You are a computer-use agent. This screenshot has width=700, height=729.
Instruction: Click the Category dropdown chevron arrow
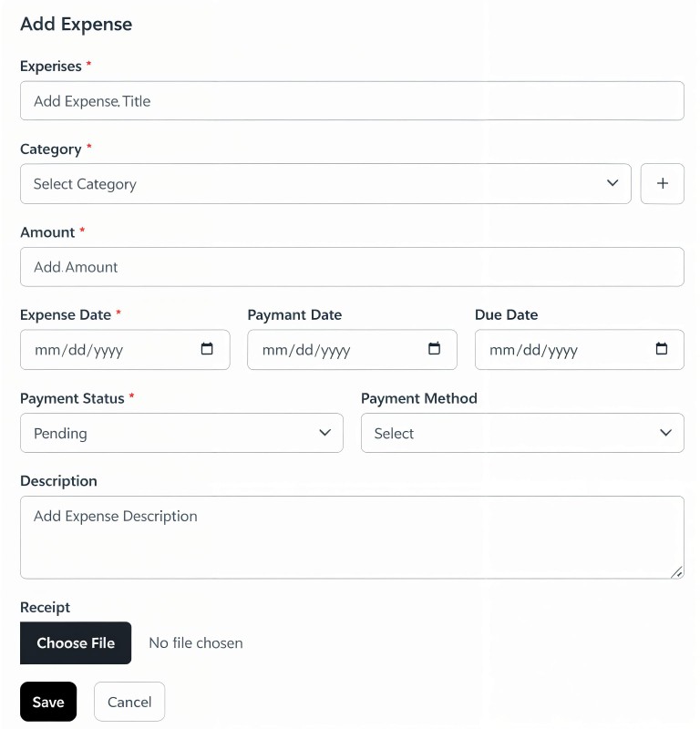click(612, 184)
